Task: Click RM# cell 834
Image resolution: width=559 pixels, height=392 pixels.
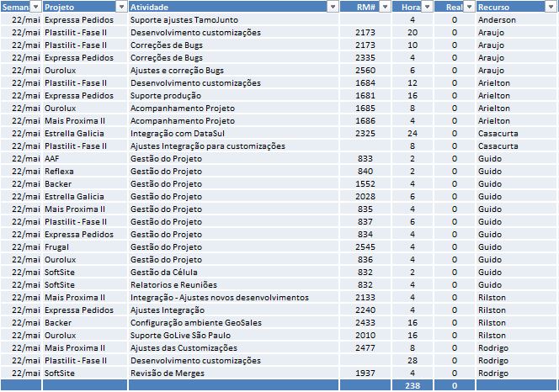Action: [x=365, y=234]
